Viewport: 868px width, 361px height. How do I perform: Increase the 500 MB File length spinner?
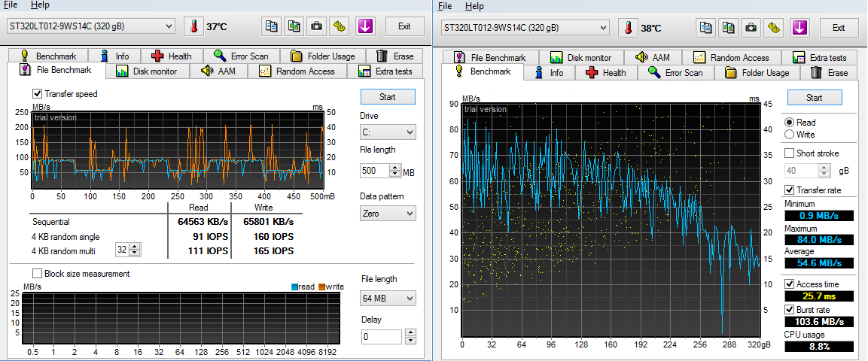pyautogui.click(x=395, y=168)
